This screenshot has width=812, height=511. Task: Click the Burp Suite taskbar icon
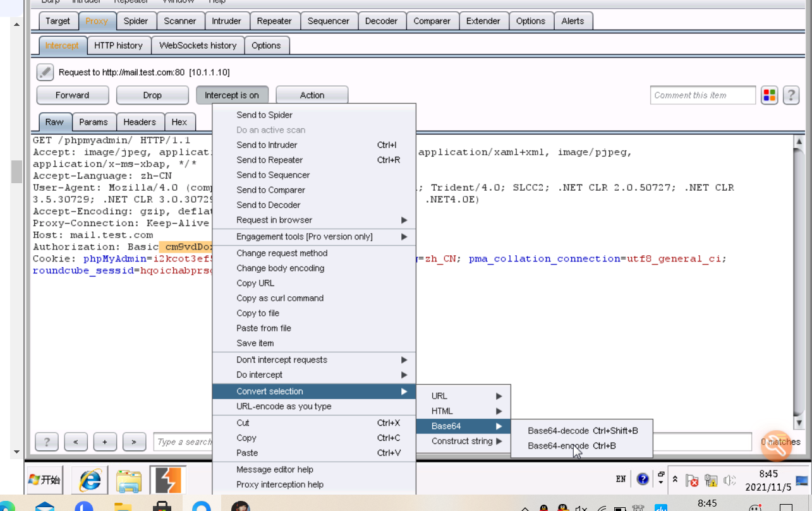pyautogui.click(x=168, y=480)
